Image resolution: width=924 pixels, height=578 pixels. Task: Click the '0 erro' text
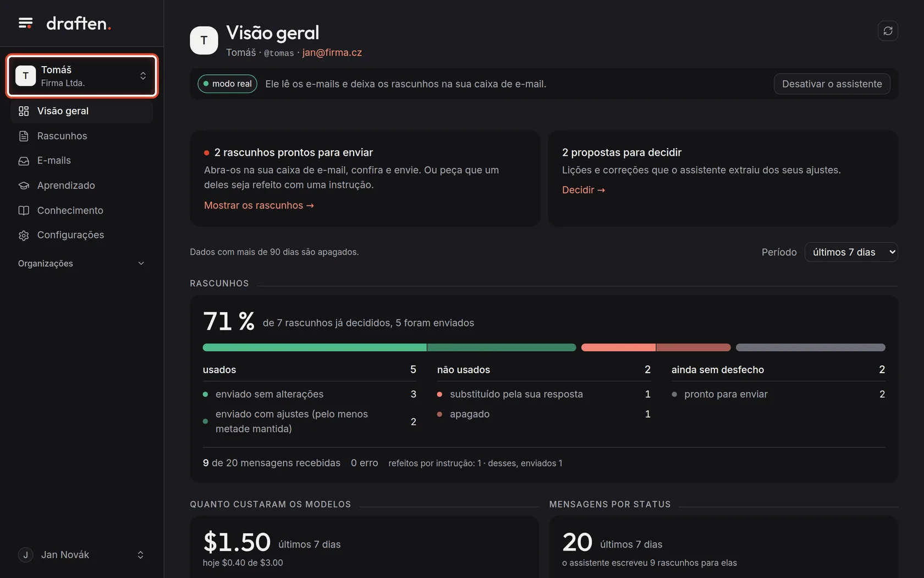click(365, 463)
